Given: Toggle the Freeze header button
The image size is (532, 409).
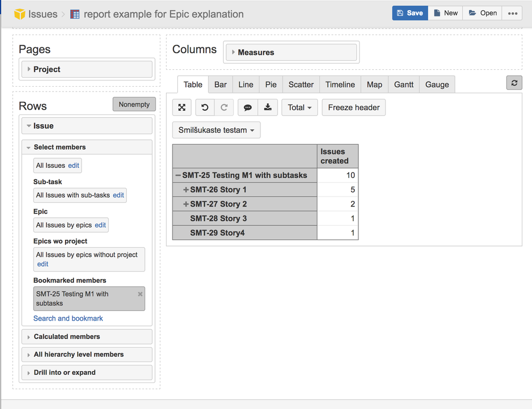Looking at the screenshot, I should pos(354,108).
